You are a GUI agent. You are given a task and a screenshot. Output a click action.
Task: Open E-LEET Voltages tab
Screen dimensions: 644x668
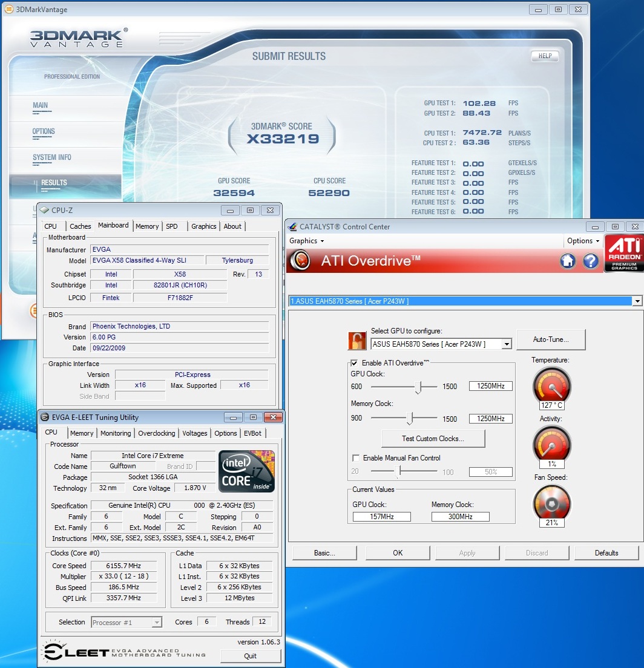coord(195,433)
